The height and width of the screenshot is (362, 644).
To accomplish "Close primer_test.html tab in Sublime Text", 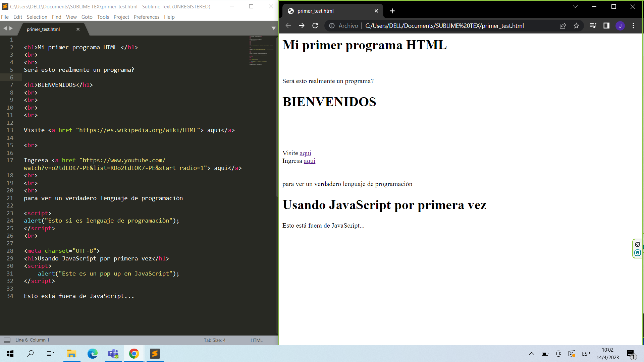I will point(78,29).
